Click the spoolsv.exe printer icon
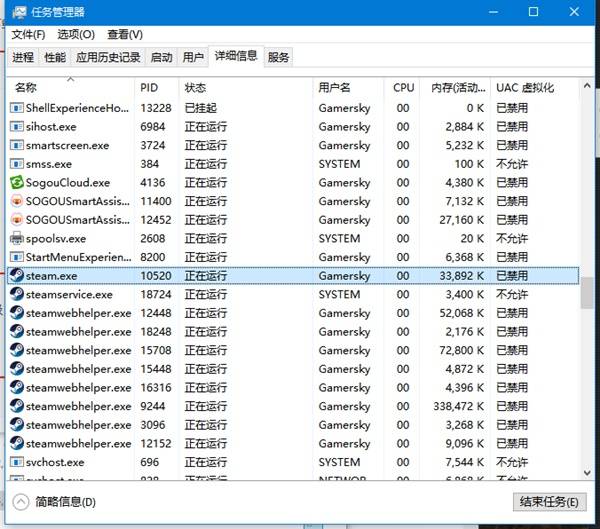Image resolution: width=600 pixels, height=529 pixels. (17, 239)
